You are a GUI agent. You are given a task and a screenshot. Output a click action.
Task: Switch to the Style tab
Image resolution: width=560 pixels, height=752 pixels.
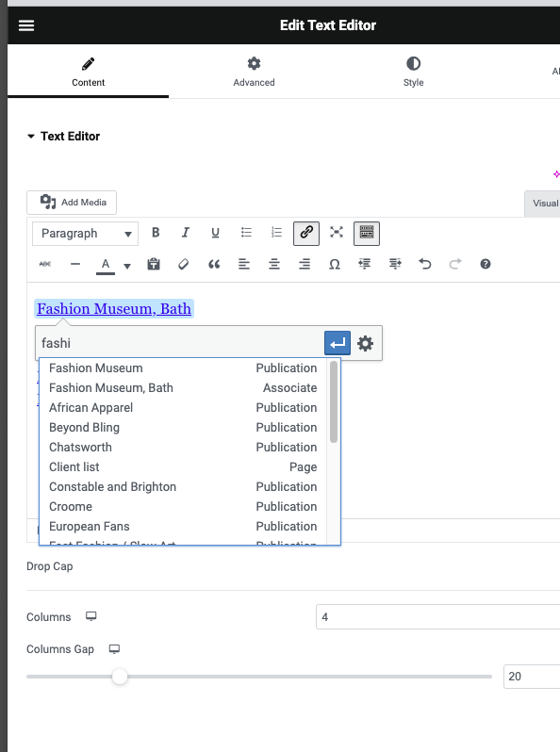click(x=413, y=72)
